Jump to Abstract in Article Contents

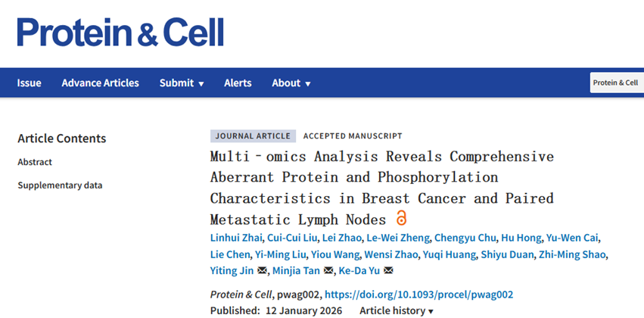pos(36,162)
